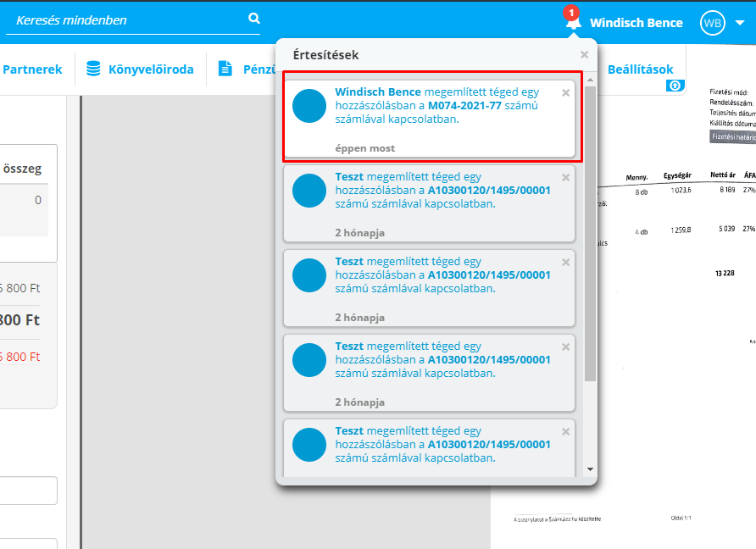
Task: Focus the 'Keresés mindenben' search field
Action: [127, 19]
